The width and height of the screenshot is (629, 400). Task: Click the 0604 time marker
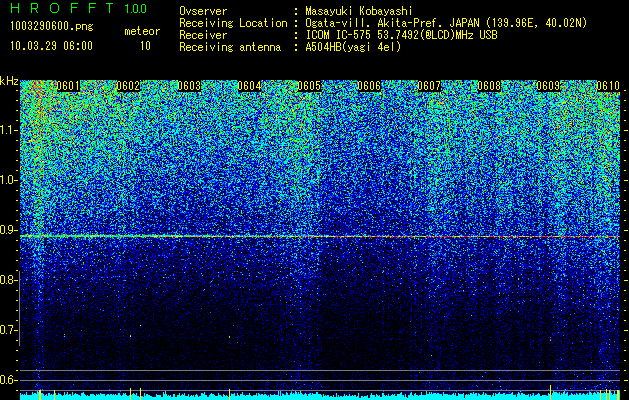[249, 86]
